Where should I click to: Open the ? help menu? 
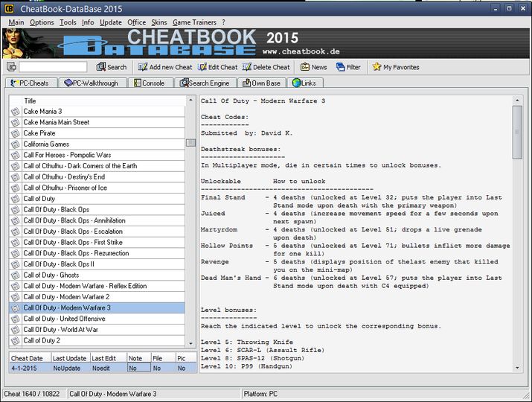click(224, 22)
